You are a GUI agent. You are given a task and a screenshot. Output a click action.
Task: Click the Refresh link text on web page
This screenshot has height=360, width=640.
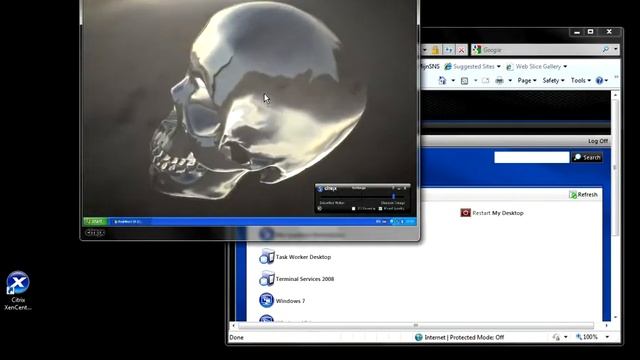pyautogui.click(x=587, y=195)
